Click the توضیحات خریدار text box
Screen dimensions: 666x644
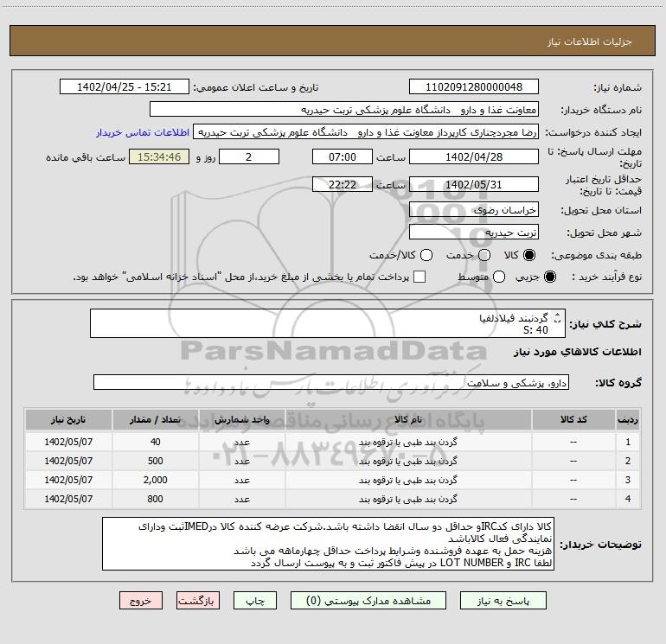(x=328, y=544)
